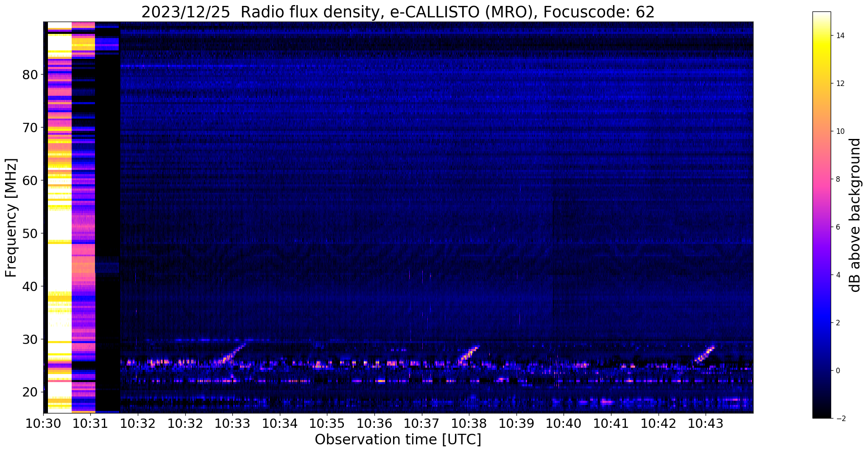Click the 10:36 time tick label
Viewport: 868px width, 452px height.
pyautogui.click(x=374, y=424)
